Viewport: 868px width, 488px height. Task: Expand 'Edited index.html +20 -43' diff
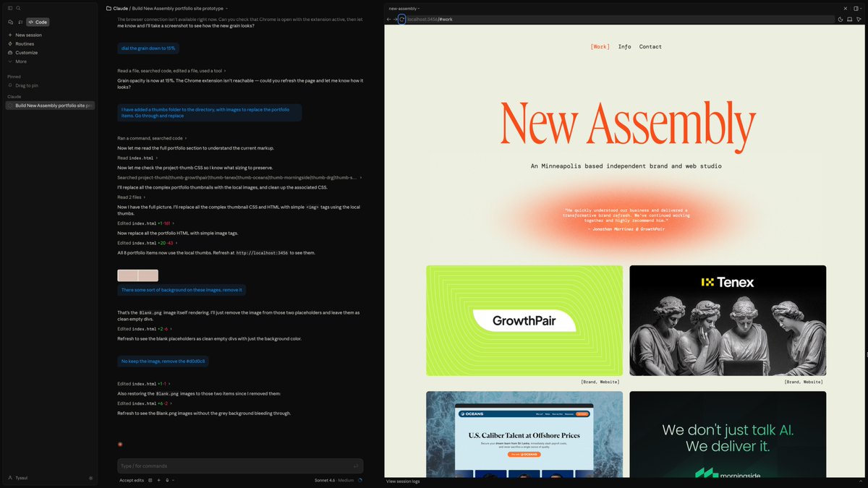click(147, 243)
